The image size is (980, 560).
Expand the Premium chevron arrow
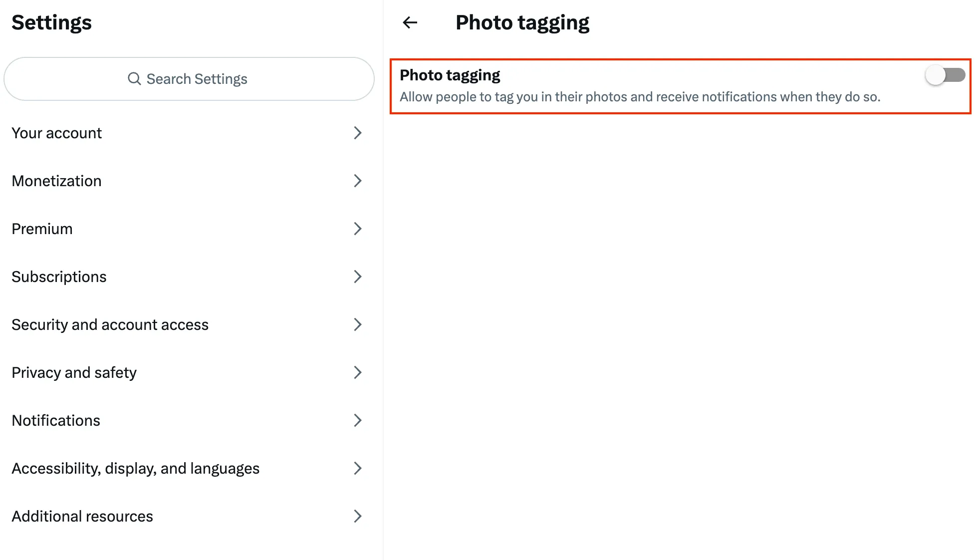click(x=357, y=229)
